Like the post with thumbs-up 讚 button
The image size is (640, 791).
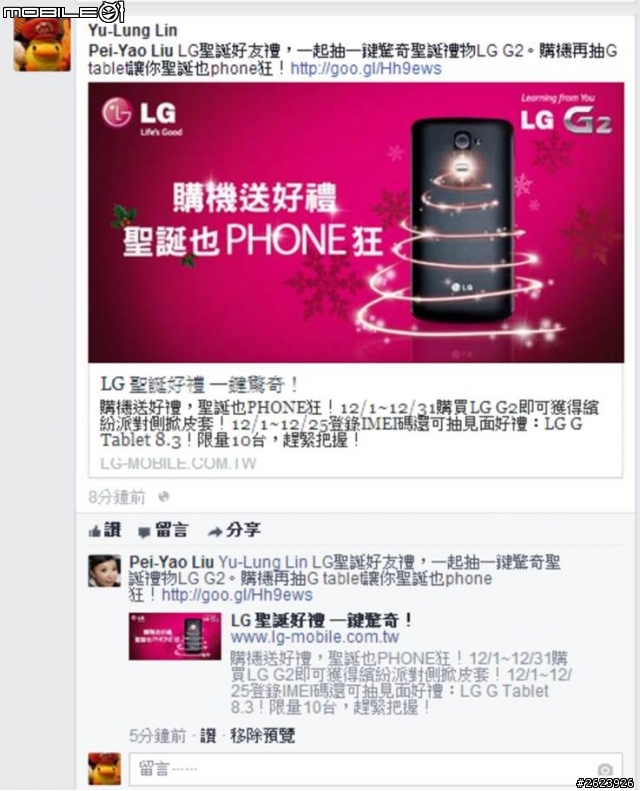[x=105, y=530]
